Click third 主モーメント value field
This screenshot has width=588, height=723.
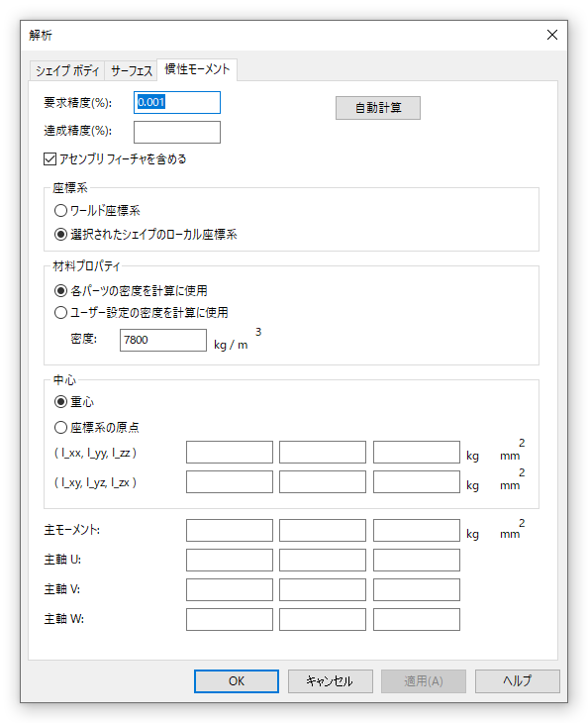tap(417, 530)
